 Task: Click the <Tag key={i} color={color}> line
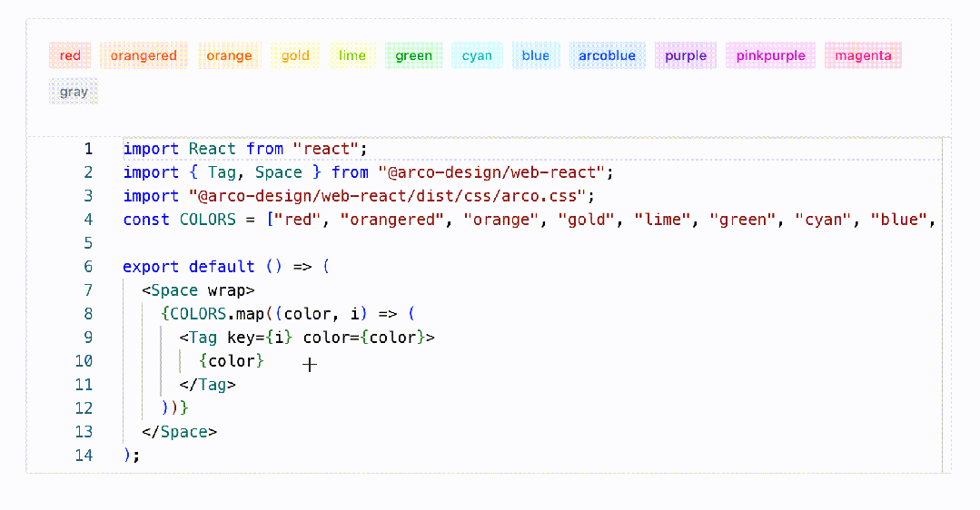[307, 338]
